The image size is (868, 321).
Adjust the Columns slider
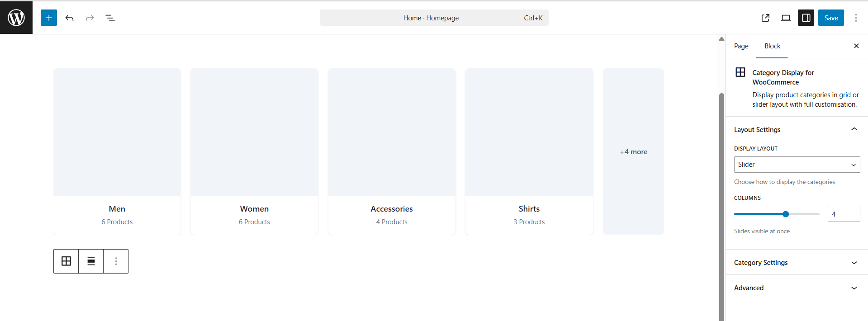point(777,214)
